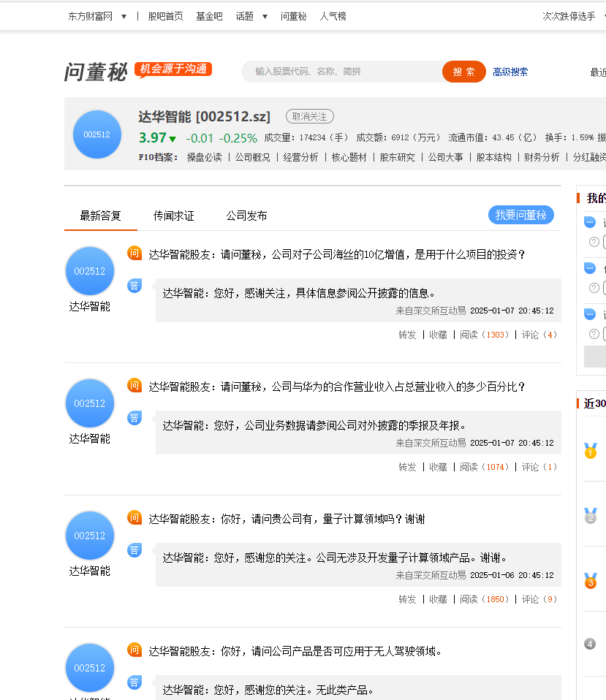The image size is (606, 700).
Task: Open 问董秘 in top navigation
Action: point(293,17)
